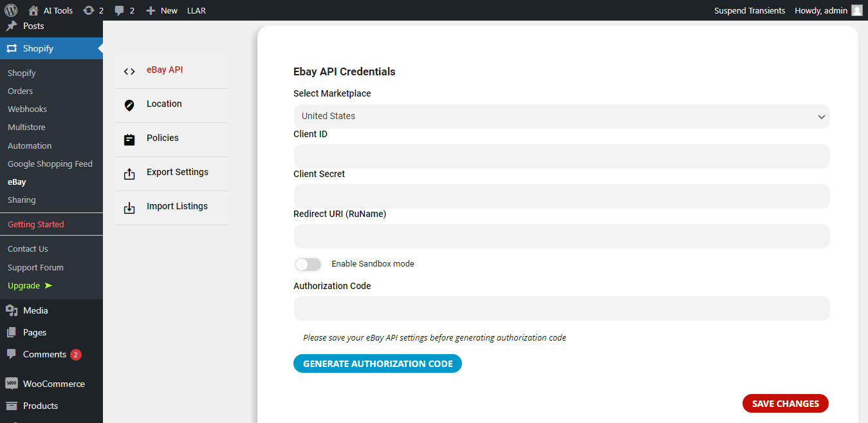This screenshot has width=868, height=423.
Task: Open the Products menu label
Action: pyautogui.click(x=41, y=406)
